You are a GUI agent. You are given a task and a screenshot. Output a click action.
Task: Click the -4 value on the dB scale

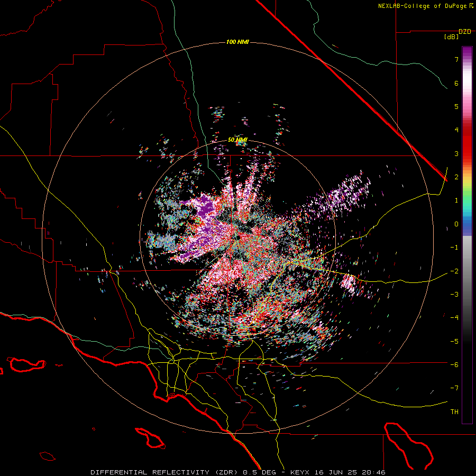coord(454,318)
